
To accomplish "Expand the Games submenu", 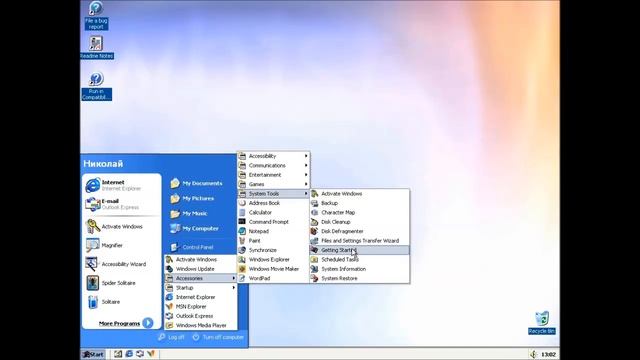I will (273, 184).
